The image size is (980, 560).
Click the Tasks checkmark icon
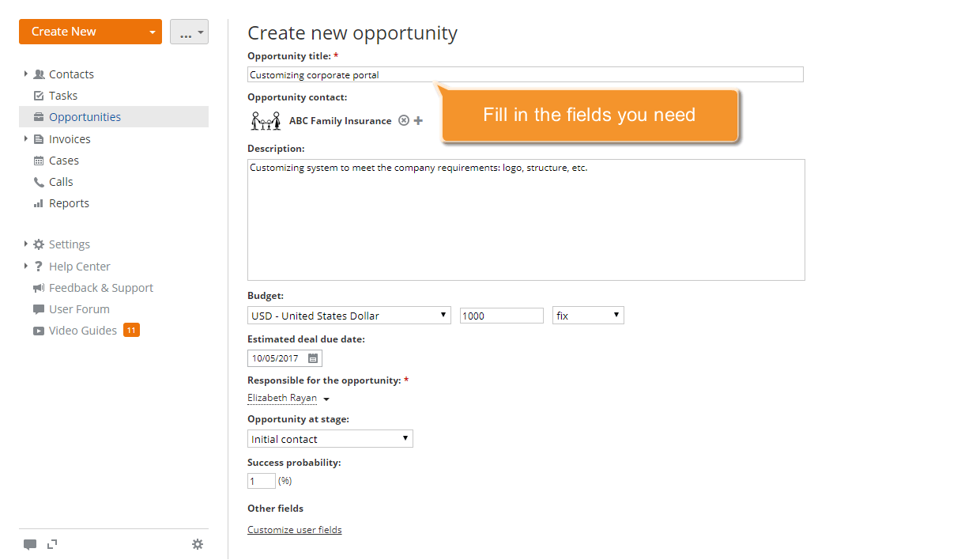click(39, 96)
